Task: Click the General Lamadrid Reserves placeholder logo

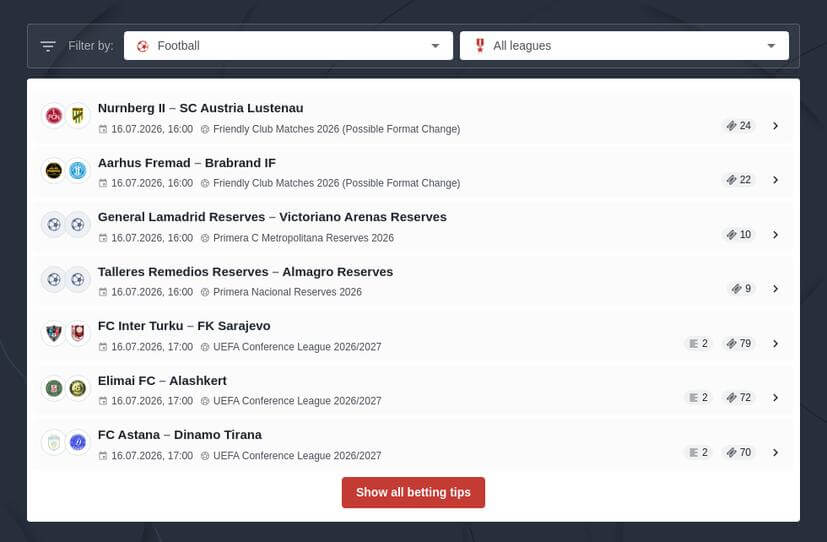Action: coord(54,225)
